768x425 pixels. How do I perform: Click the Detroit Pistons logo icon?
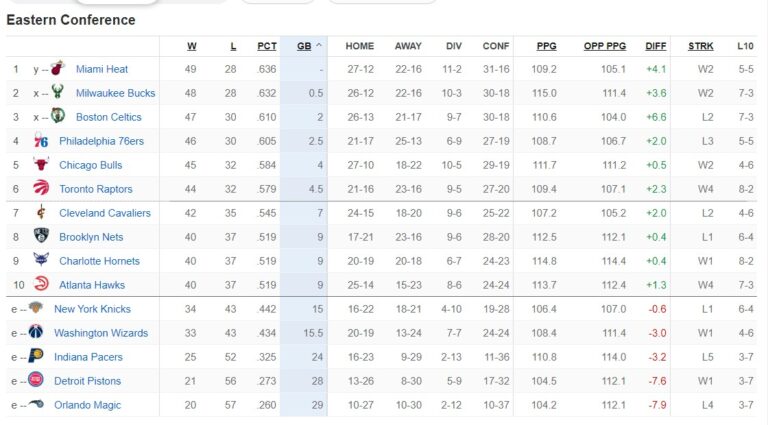coord(36,381)
